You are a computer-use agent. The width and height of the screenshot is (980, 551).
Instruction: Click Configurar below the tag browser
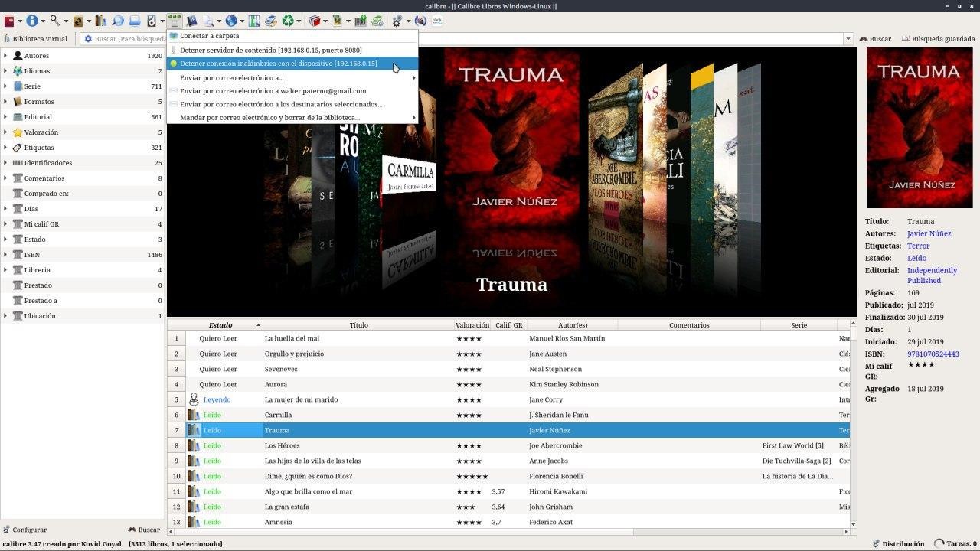(x=24, y=530)
